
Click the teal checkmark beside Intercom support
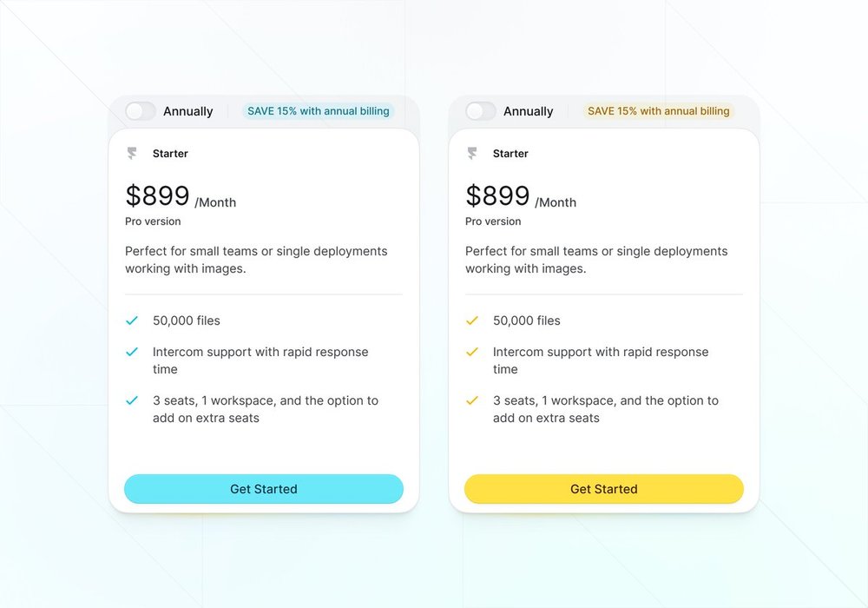click(132, 352)
